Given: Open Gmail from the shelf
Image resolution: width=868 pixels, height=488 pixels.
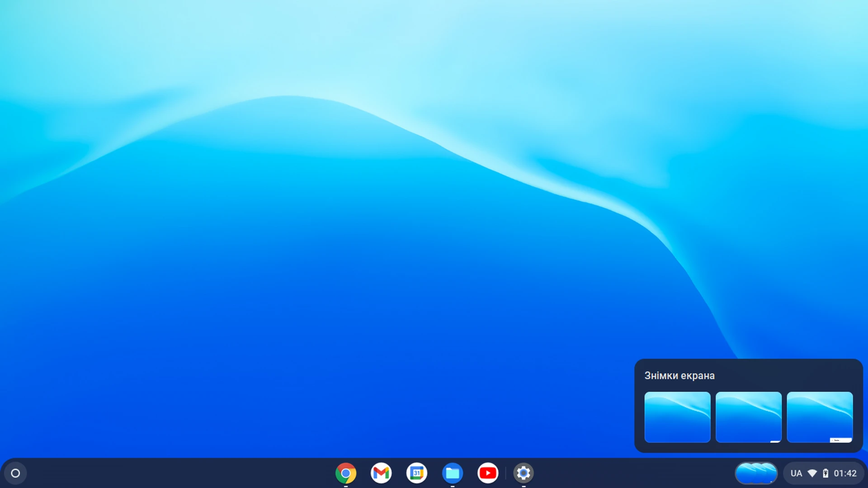Looking at the screenshot, I should pyautogui.click(x=381, y=473).
